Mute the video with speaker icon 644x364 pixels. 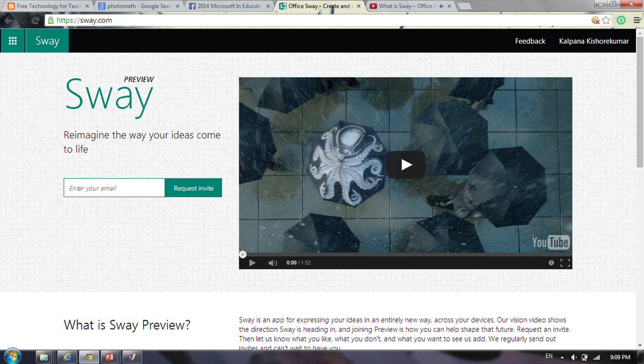tap(273, 263)
